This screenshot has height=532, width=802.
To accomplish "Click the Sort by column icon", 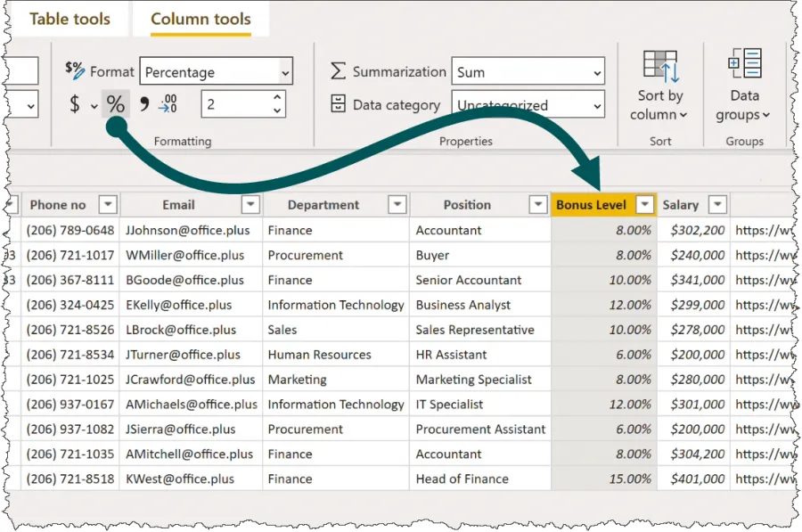I will point(659,68).
